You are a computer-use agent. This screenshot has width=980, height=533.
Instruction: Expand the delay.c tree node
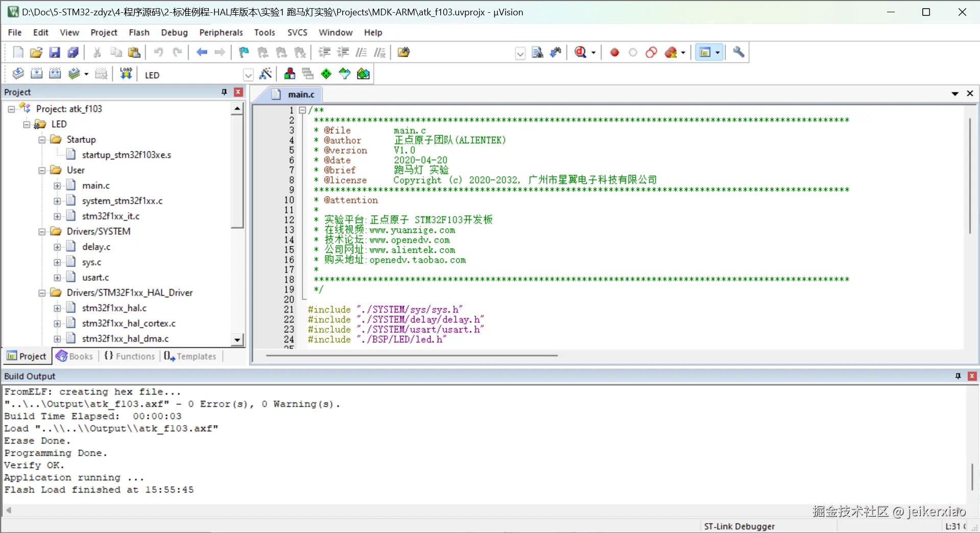point(57,247)
